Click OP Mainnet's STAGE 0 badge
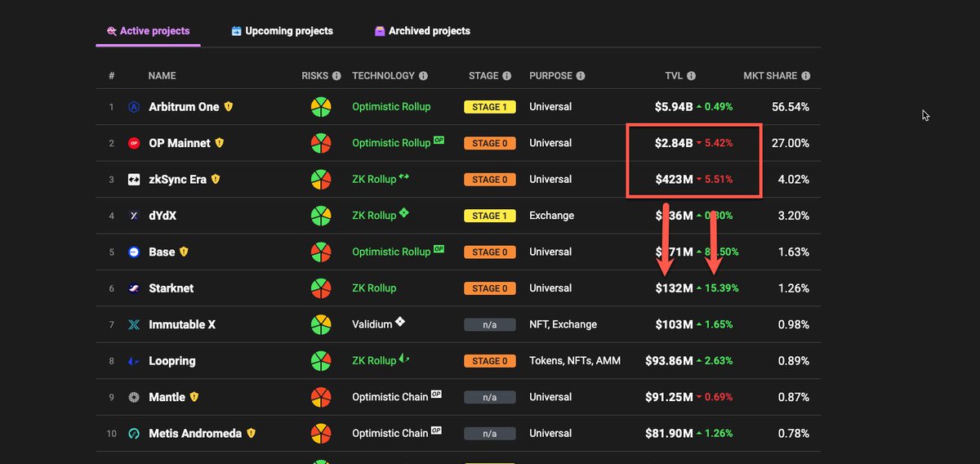 click(x=490, y=144)
